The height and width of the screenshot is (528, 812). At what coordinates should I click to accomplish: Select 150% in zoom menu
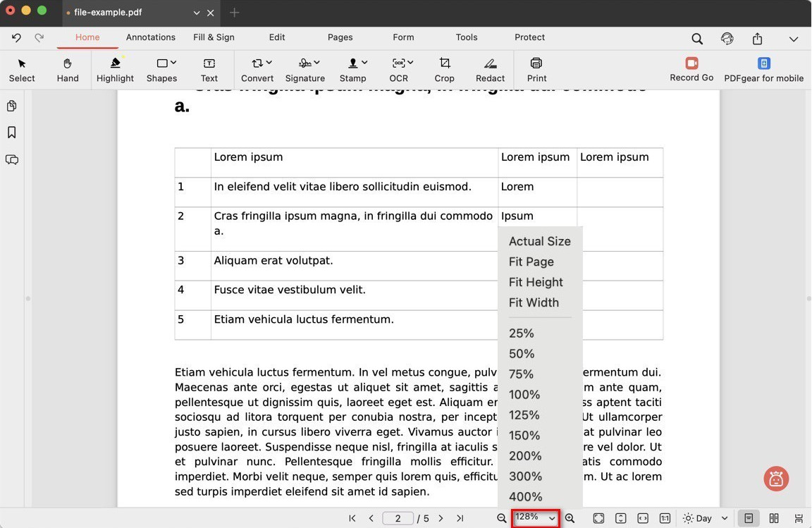524,436
